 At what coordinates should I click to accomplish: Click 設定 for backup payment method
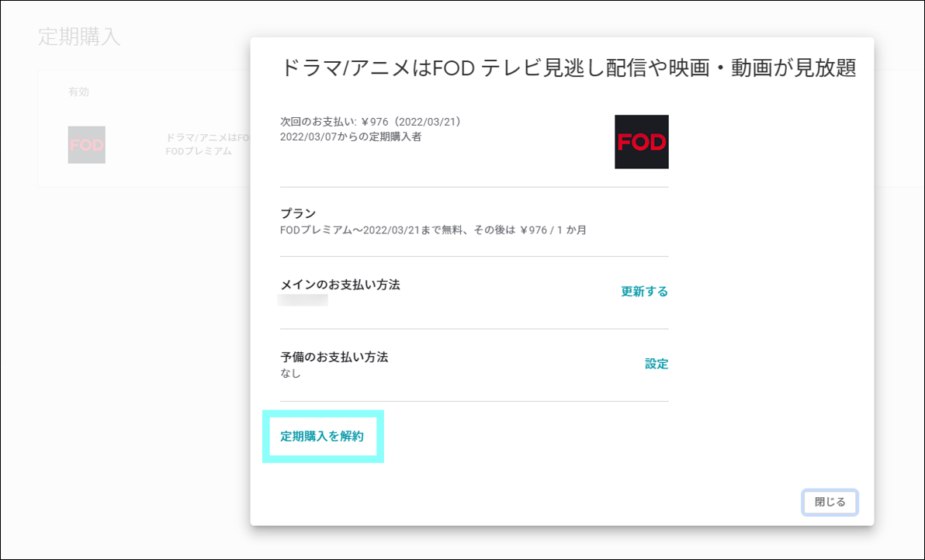pyautogui.click(x=656, y=364)
